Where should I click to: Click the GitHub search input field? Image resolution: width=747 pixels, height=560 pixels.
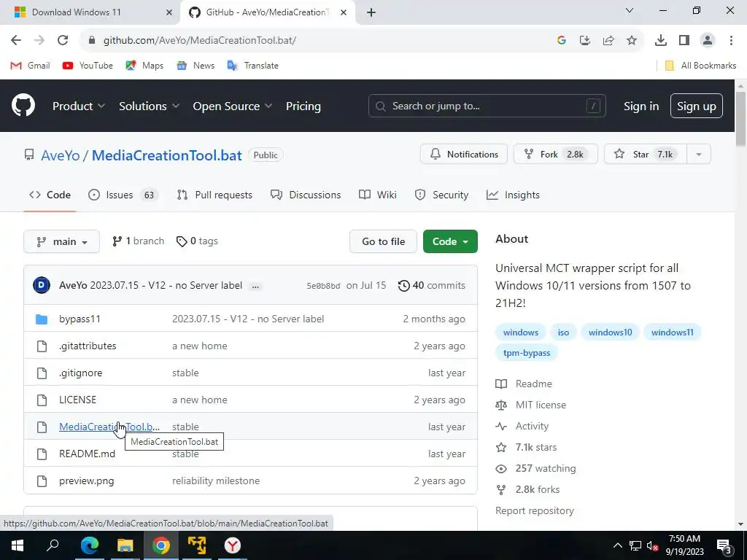[x=487, y=106]
